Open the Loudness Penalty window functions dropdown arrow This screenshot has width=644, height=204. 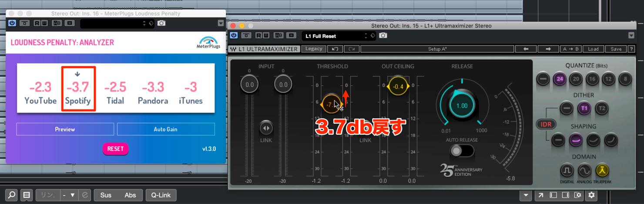pos(221,23)
